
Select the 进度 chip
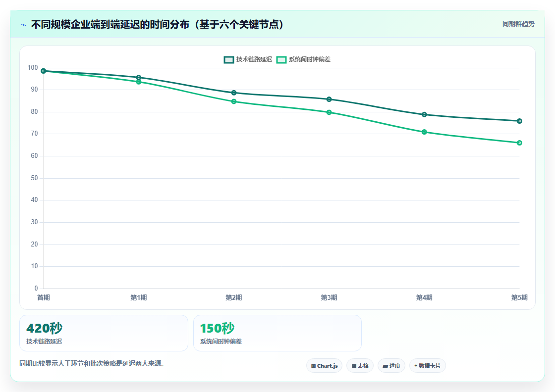[391, 366]
